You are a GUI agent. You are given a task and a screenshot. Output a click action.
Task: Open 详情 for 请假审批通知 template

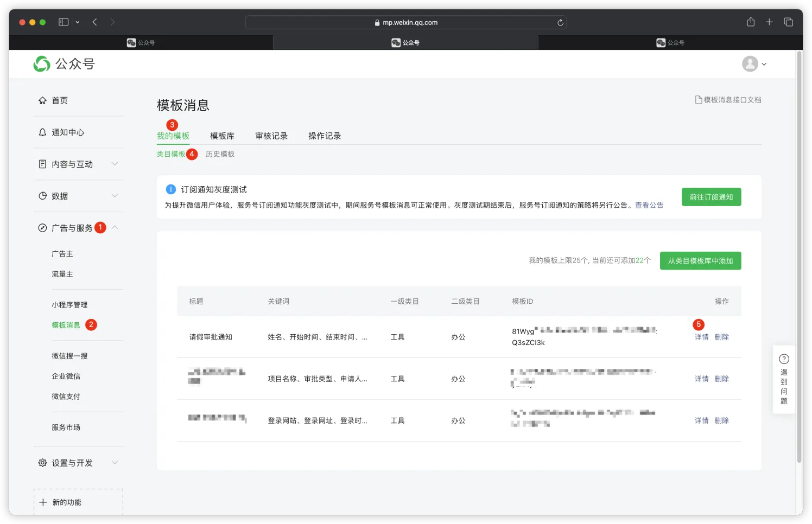[701, 337]
